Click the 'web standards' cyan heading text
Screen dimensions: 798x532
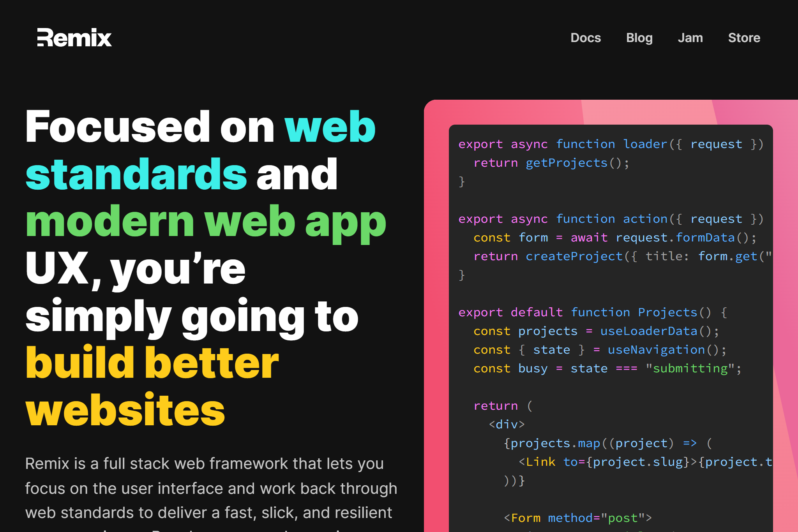coord(136,174)
